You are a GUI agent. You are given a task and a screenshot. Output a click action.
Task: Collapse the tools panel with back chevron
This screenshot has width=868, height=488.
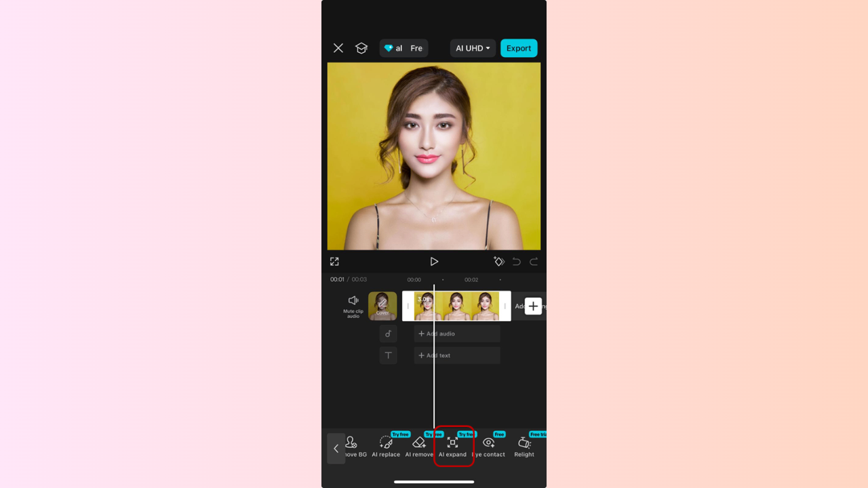pyautogui.click(x=336, y=448)
